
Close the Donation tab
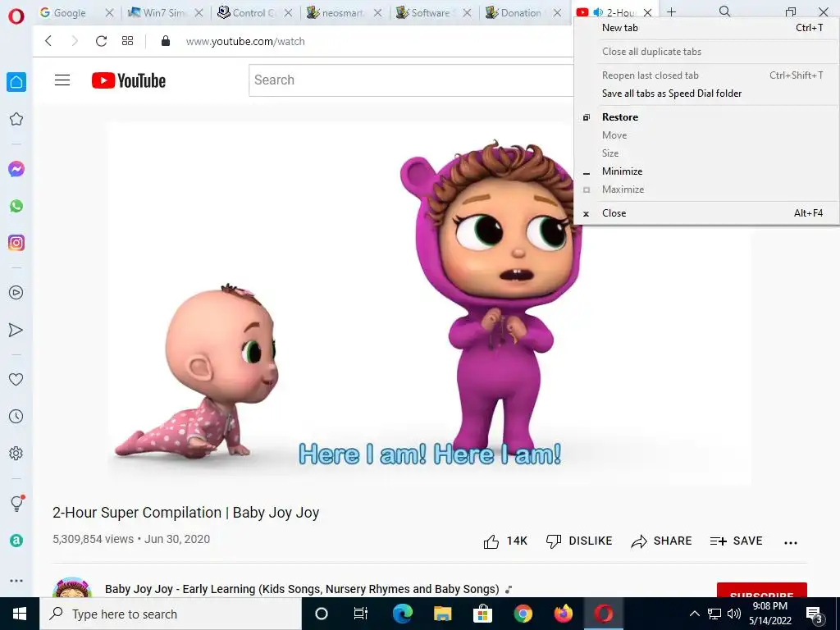tap(557, 13)
